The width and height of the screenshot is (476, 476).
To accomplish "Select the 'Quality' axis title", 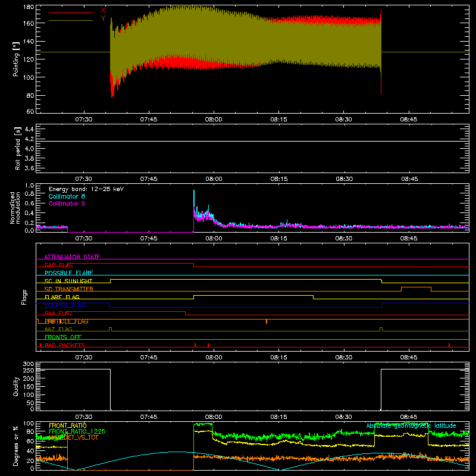I will tap(16, 386).
